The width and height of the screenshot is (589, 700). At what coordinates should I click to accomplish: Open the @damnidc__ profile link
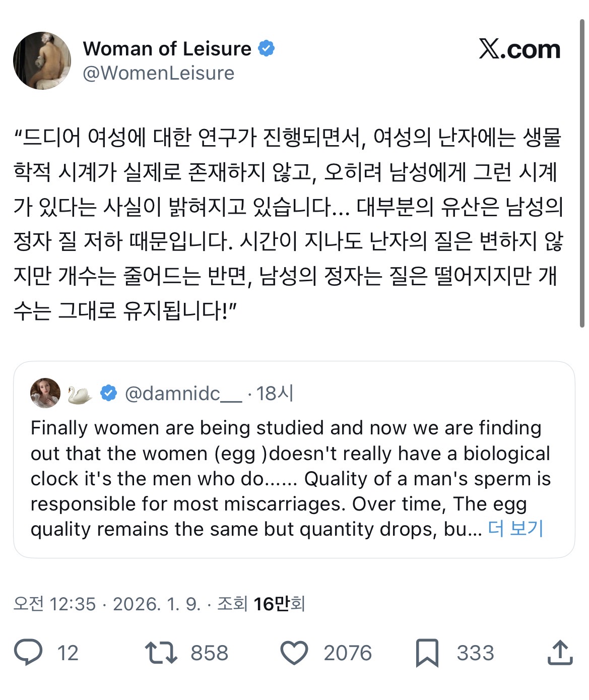coord(183,394)
